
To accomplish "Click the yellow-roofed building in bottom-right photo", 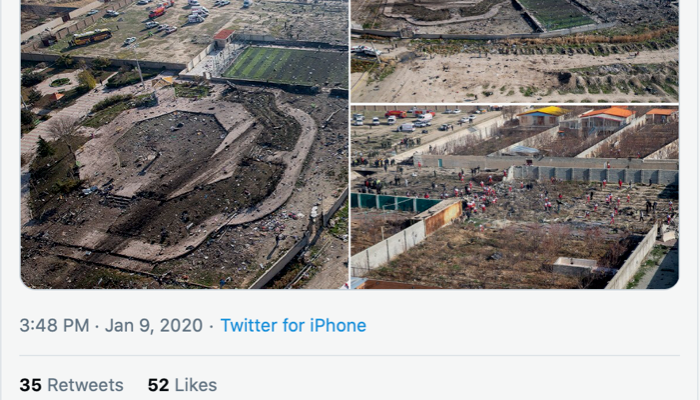I will [x=542, y=116].
